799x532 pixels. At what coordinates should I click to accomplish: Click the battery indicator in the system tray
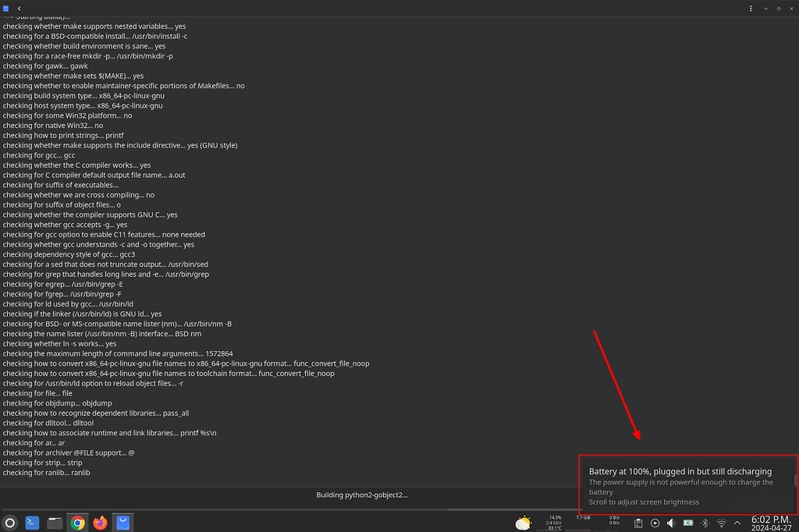tap(687, 523)
